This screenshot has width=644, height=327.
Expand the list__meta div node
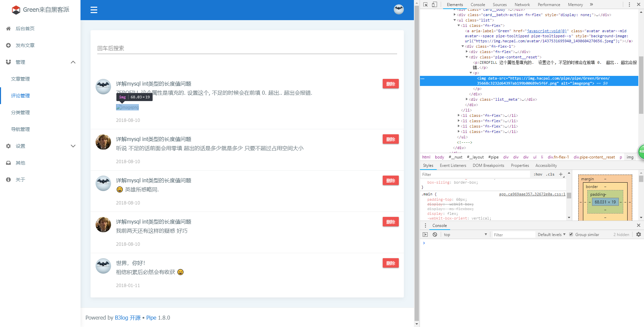(467, 99)
